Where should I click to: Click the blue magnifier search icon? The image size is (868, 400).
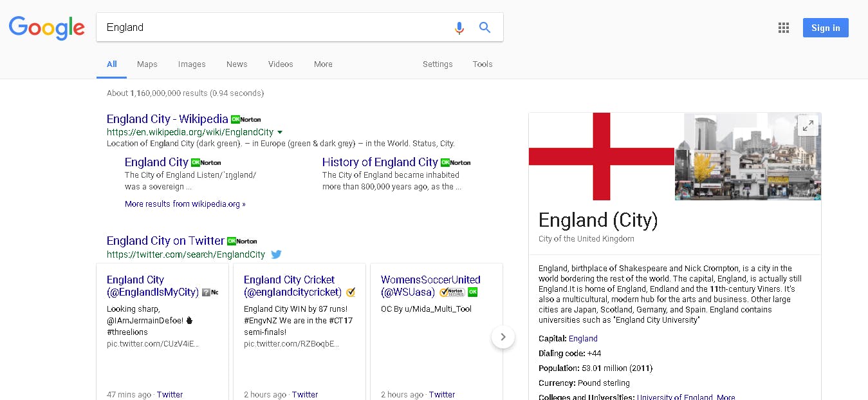point(485,27)
